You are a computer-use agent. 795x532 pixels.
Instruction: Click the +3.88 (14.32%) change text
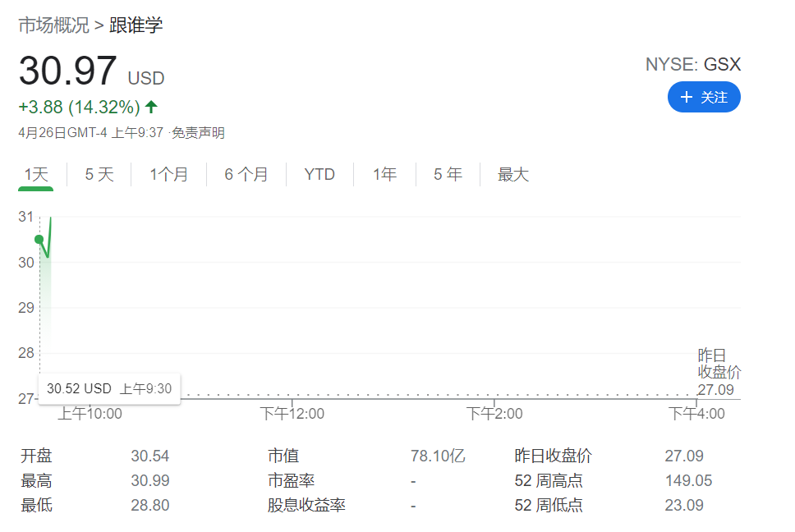79,107
